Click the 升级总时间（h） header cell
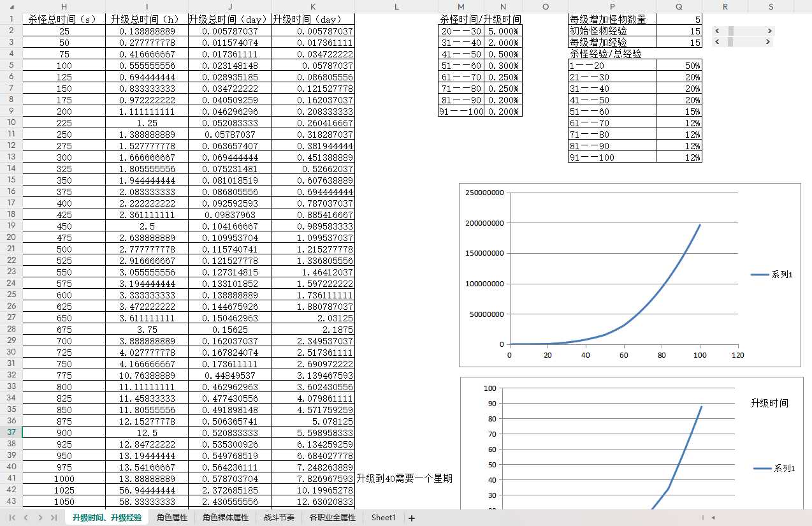Image resolution: width=812 pixels, height=526 pixels. click(147, 19)
